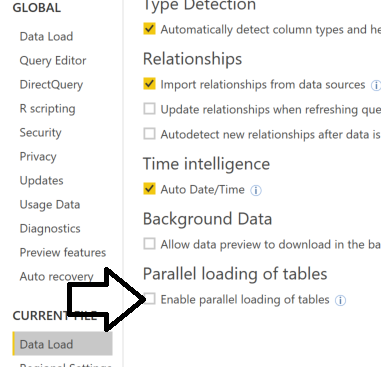Uncheck Import relationships from data sources
This screenshot has width=387, height=367.
[149, 84]
